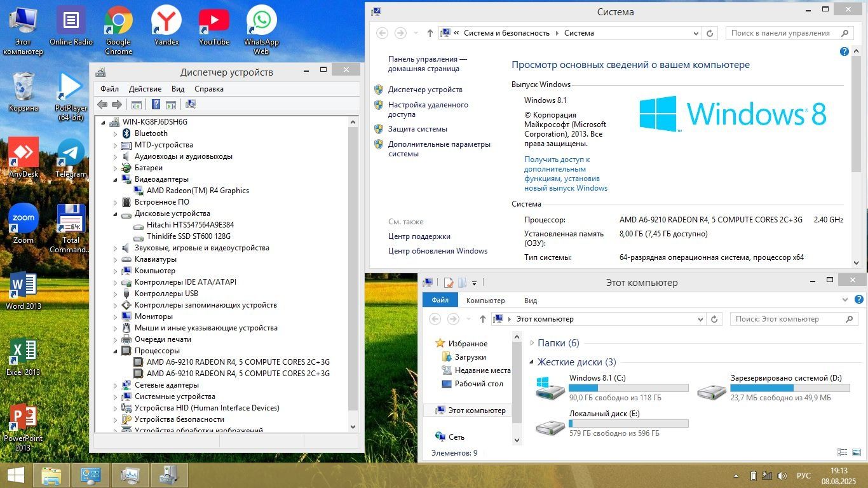This screenshot has height=488, width=868.
Task: Open Диспетчер устройств link in Система
Action: [425, 90]
